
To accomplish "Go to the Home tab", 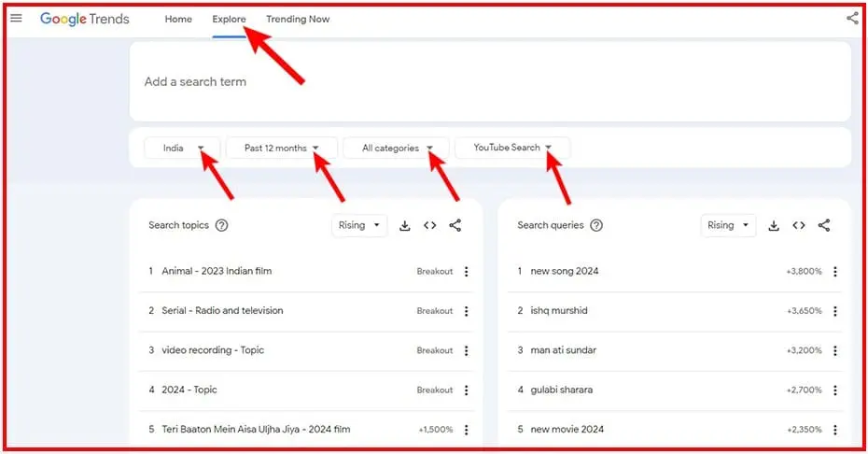I will [x=178, y=19].
